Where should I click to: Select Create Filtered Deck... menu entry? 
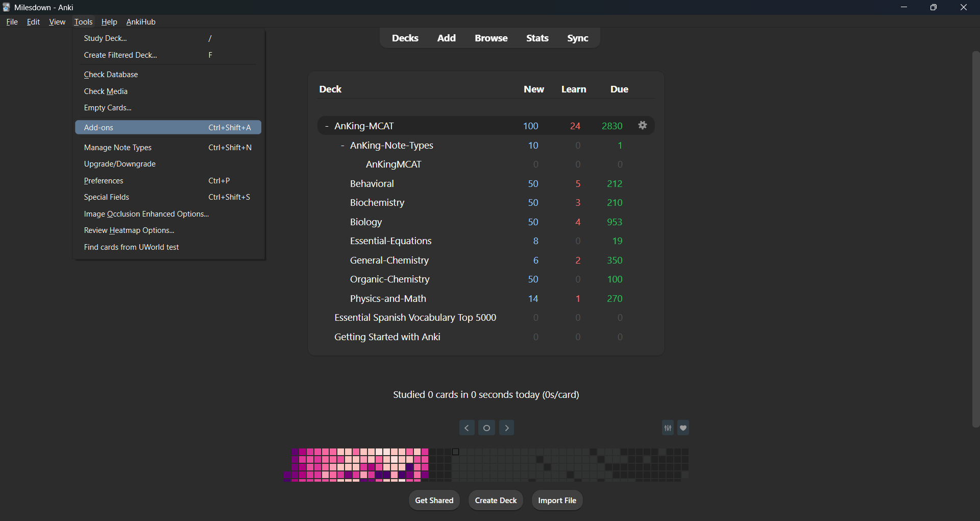[168, 55]
